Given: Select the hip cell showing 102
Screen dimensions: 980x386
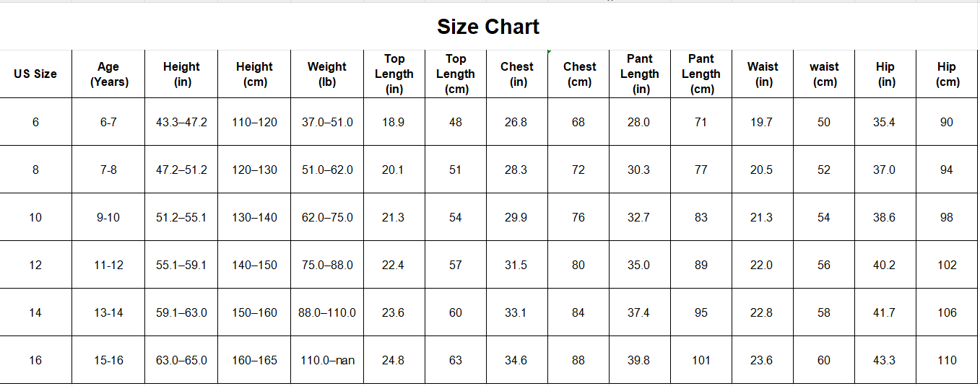Looking at the screenshot, I should click(x=947, y=265).
